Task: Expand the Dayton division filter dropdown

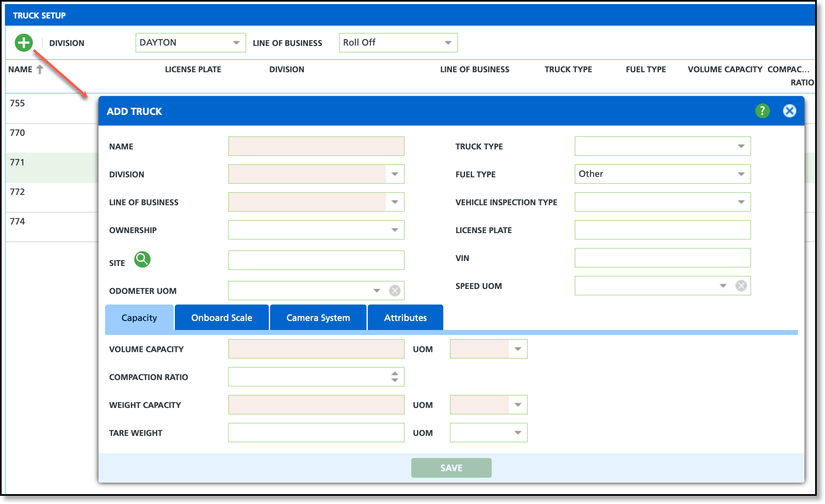Action: coord(236,43)
